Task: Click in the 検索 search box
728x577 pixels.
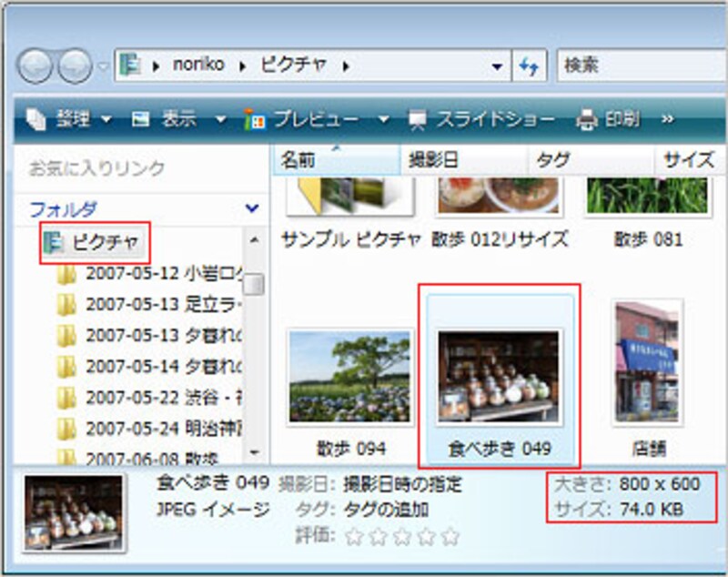Action: coord(637,66)
